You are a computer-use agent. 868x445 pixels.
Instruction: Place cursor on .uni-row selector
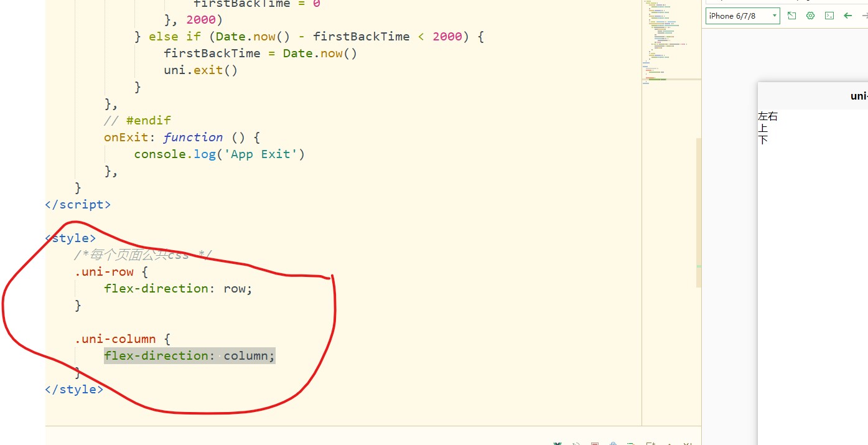click(x=103, y=272)
